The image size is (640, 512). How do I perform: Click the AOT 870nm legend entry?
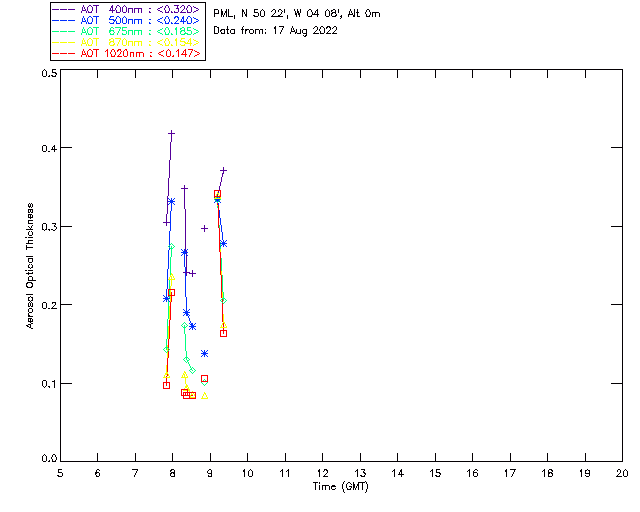(x=126, y=42)
